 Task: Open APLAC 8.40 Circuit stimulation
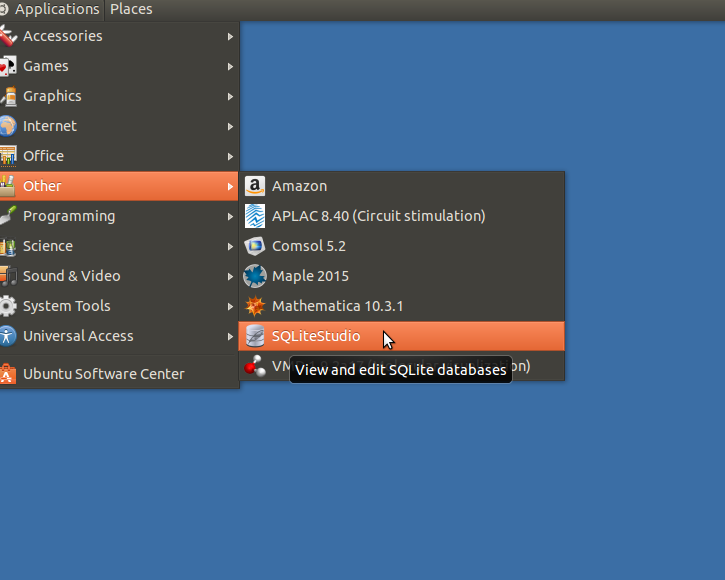pyautogui.click(x=401, y=216)
